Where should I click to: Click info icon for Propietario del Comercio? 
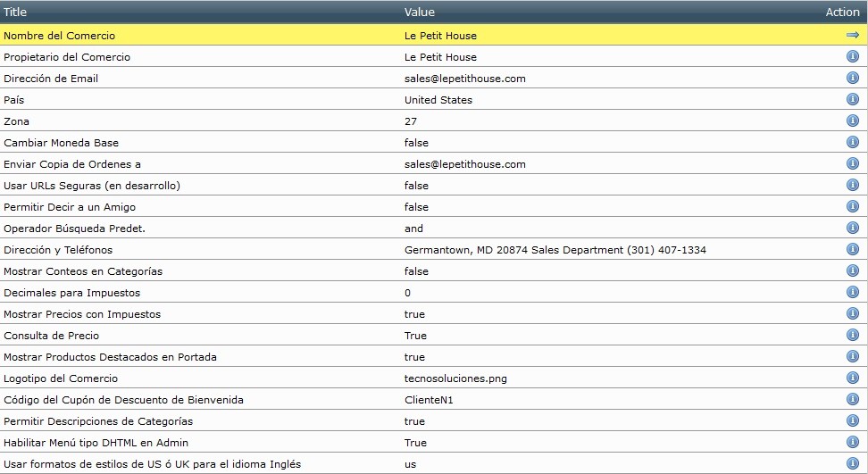pos(852,57)
